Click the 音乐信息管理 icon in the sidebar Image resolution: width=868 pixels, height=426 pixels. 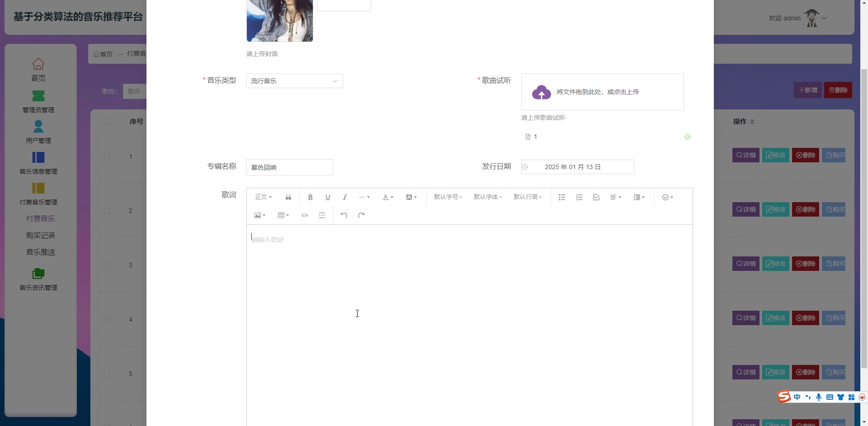click(x=38, y=157)
